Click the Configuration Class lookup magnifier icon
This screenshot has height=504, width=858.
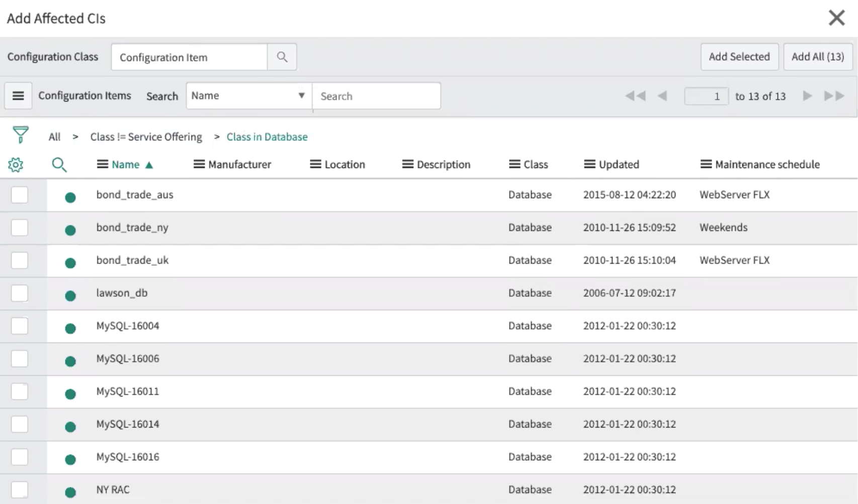click(282, 57)
